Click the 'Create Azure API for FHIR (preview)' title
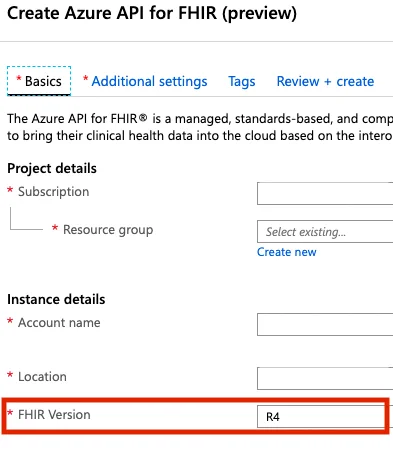 click(x=152, y=13)
